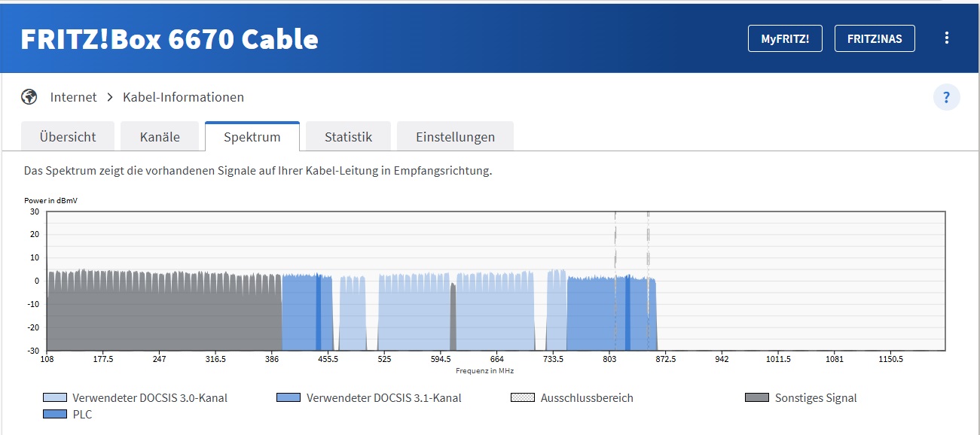
Task: Open the Einstellungen tab
Action: click(x=455, y=136)
